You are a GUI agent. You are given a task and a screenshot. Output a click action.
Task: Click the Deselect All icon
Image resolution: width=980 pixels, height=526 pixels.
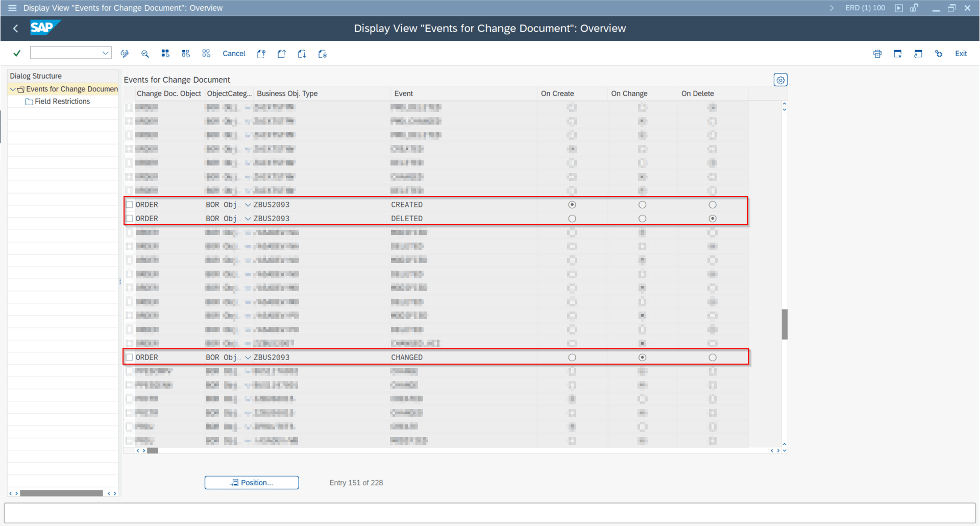coord(206,54)
